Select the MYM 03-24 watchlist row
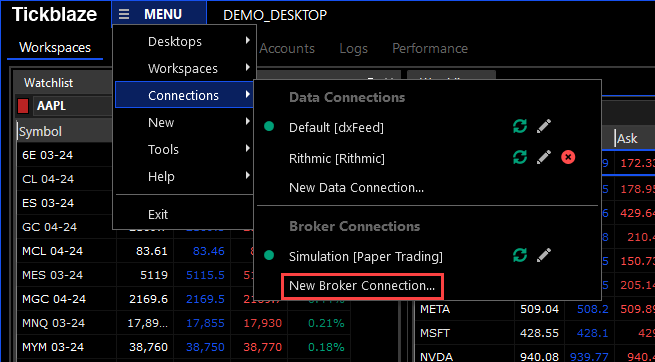655x362 pixels. (x=53, y=347)
